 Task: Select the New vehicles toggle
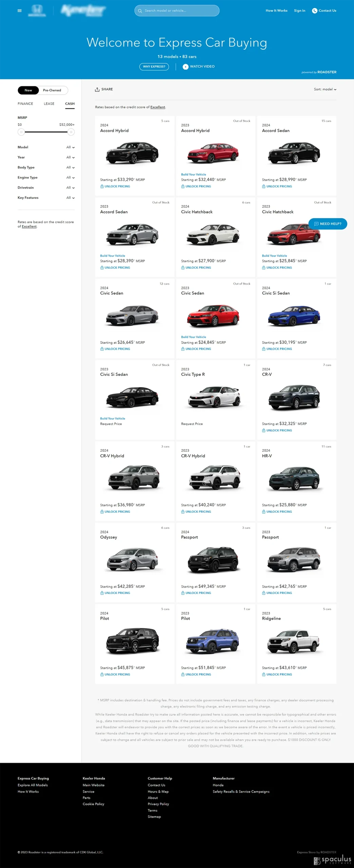click(28, 91)
